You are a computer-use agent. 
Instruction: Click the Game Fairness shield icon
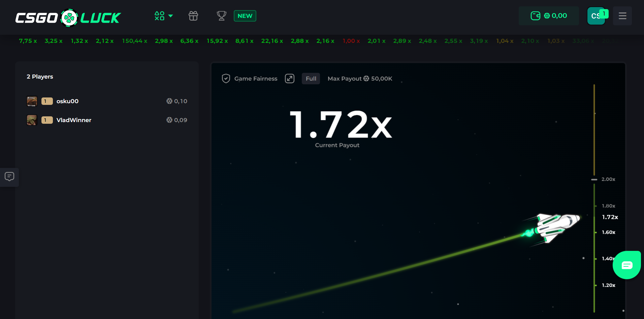coord(226,79)
